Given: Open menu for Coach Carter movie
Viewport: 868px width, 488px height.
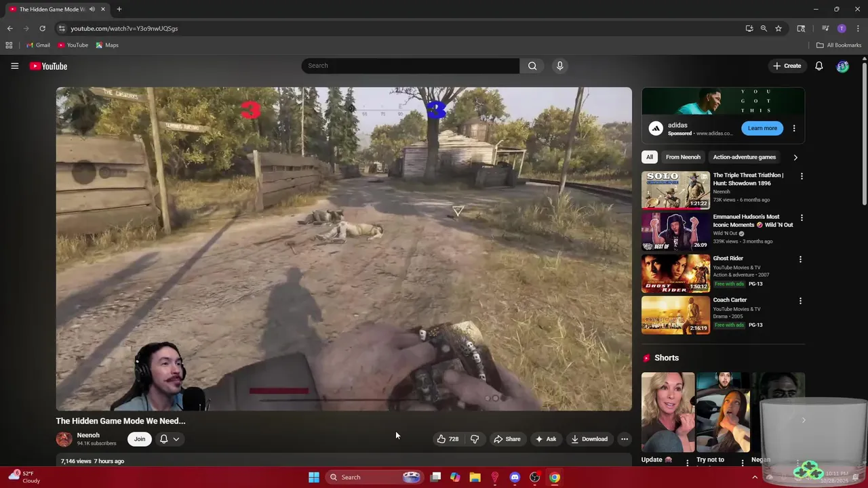Looking at the screenshot, I should (x=800, y=300).
